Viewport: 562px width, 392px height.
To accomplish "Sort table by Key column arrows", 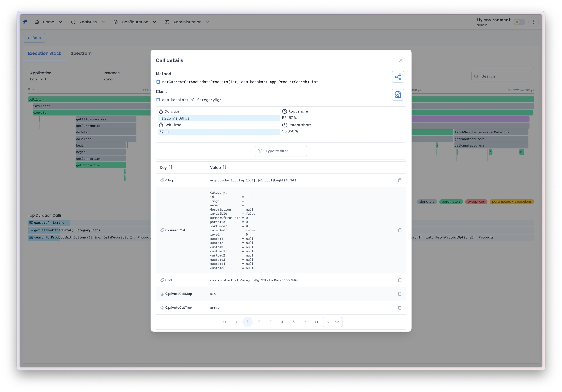I will tap(171, 167).
